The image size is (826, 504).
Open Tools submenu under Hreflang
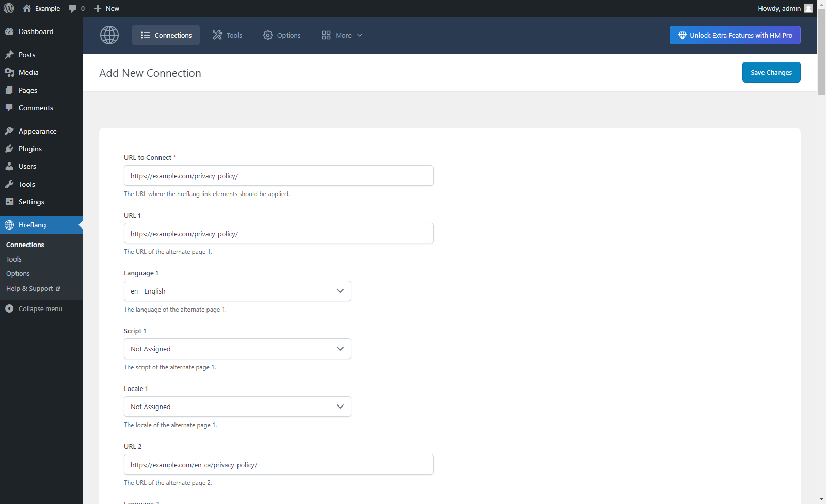coord(14,259)
